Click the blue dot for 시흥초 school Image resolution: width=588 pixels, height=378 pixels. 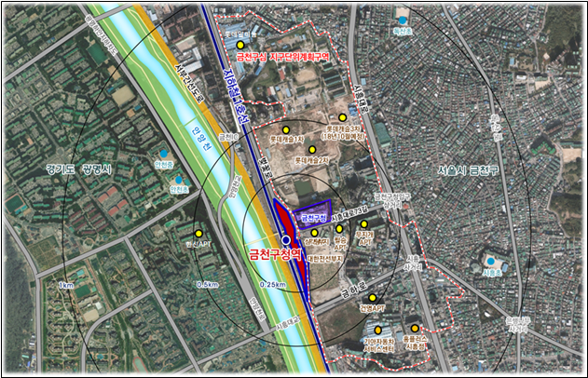(x=491, y=261)
